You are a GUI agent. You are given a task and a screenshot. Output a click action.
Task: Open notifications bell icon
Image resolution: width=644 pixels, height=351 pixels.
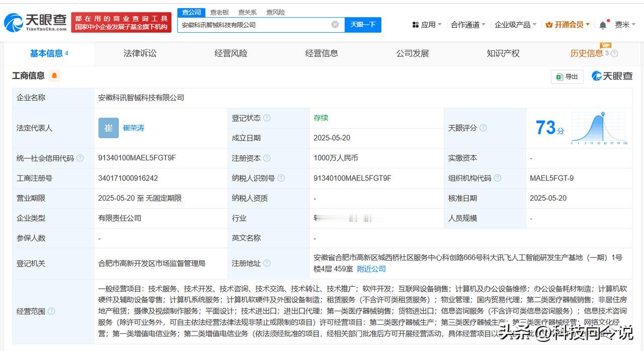click(603, 25)
